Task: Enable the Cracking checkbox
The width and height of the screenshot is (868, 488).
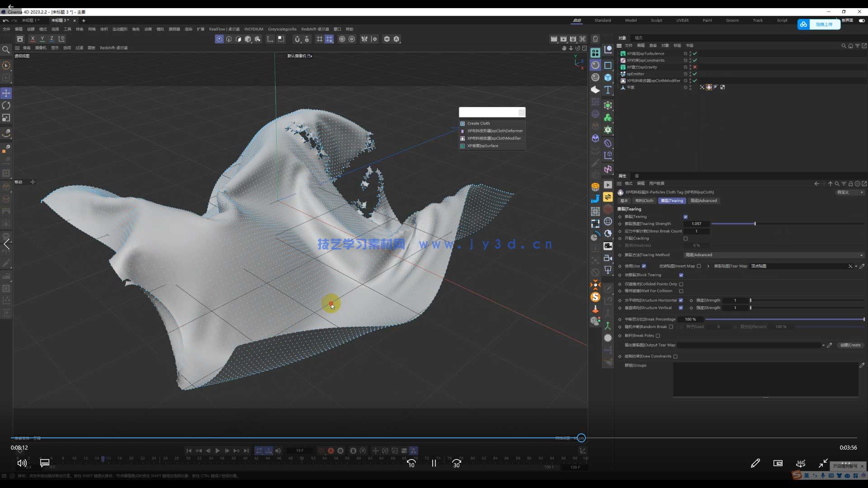Action: point(686,239)
